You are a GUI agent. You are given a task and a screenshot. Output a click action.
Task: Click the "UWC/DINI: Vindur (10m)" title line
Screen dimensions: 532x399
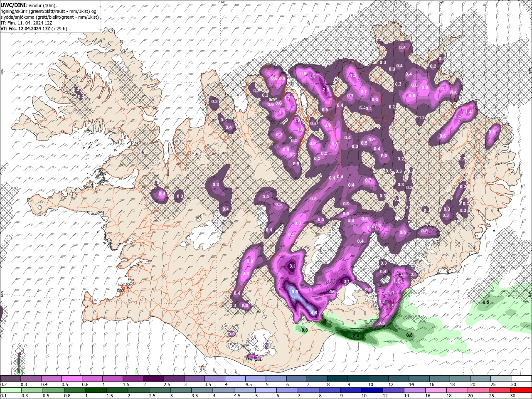click(28, 5)
